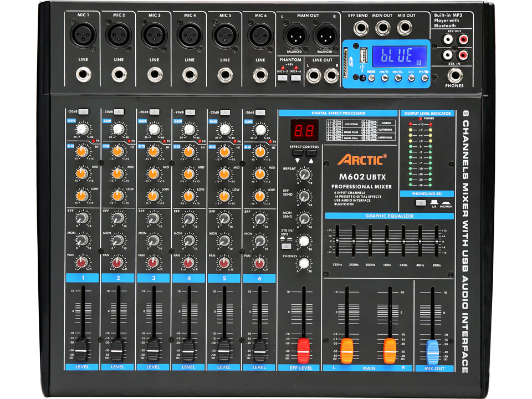Click the red effect preset number display
The image size is (532, 399).
coord(304,130)
